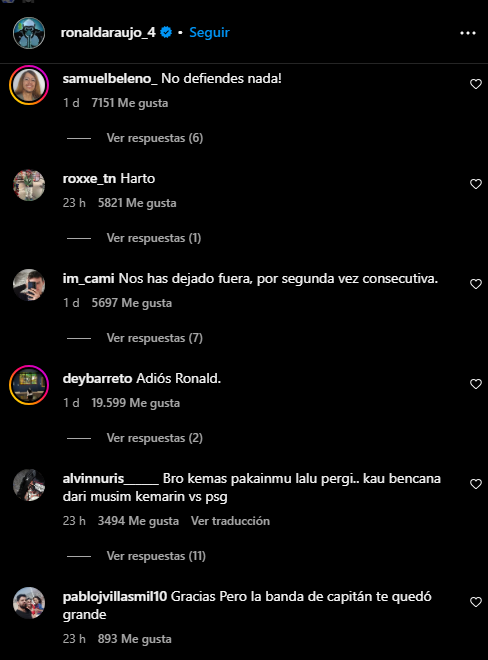488x660 pixels.
Task: Like roxxe_tn's 'Harto' comment
Action: [x=475, y=184]
